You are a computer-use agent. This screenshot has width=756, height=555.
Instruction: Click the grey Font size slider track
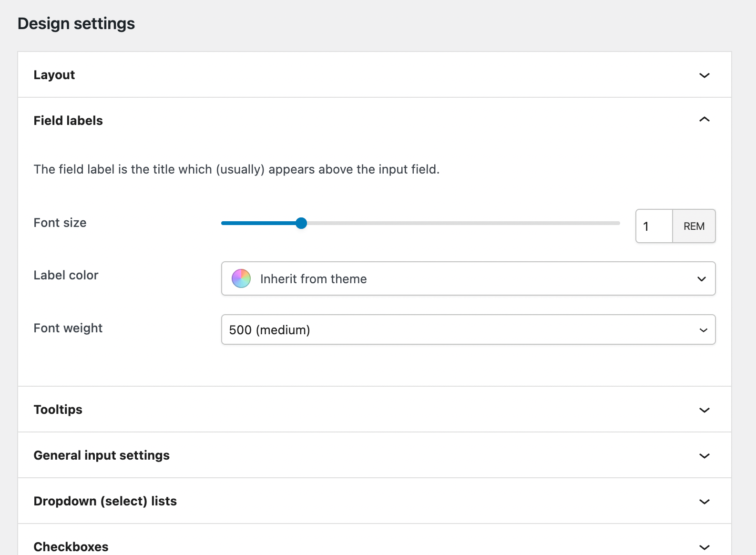pyautogui.click(x=463, y=223)
